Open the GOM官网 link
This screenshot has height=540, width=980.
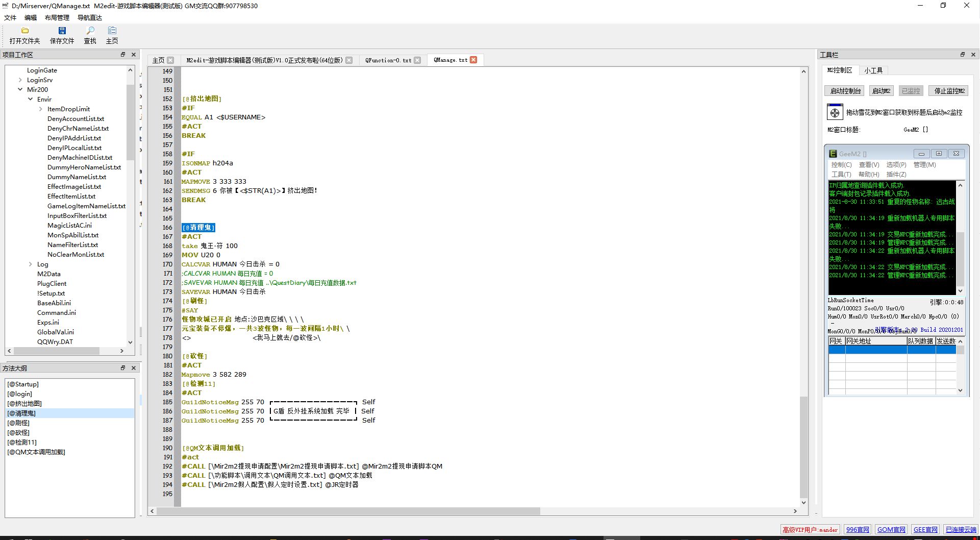coord(891,530)
